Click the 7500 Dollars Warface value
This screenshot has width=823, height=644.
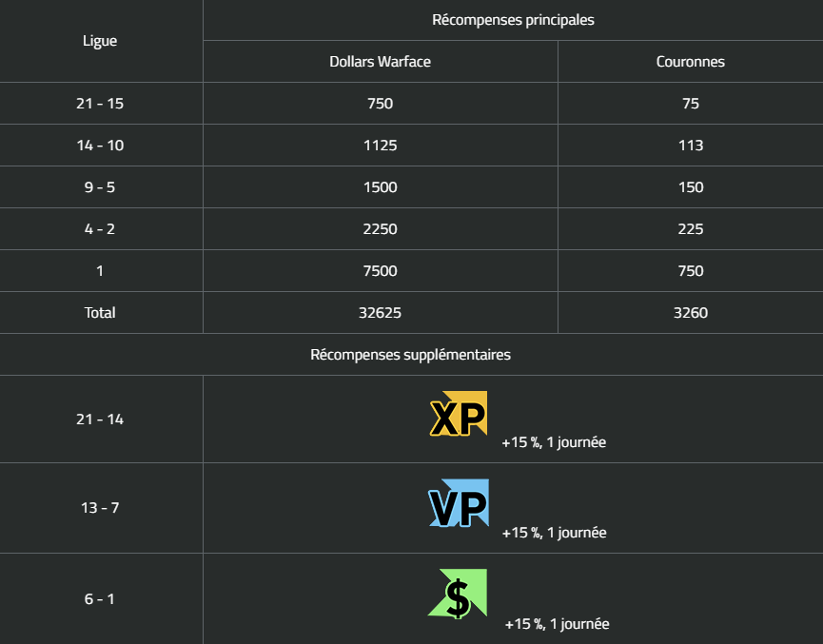[380, 271]
